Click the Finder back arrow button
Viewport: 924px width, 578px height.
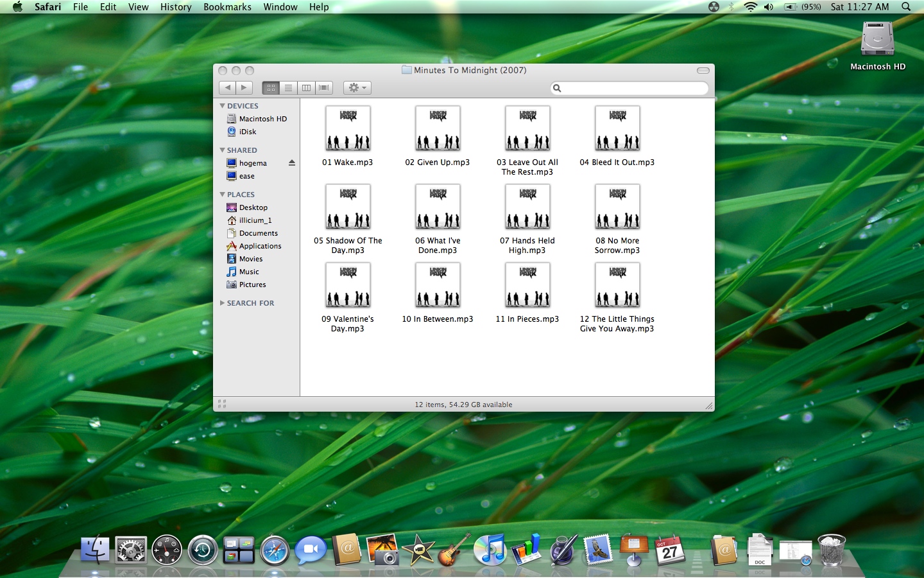click(227, 88)
